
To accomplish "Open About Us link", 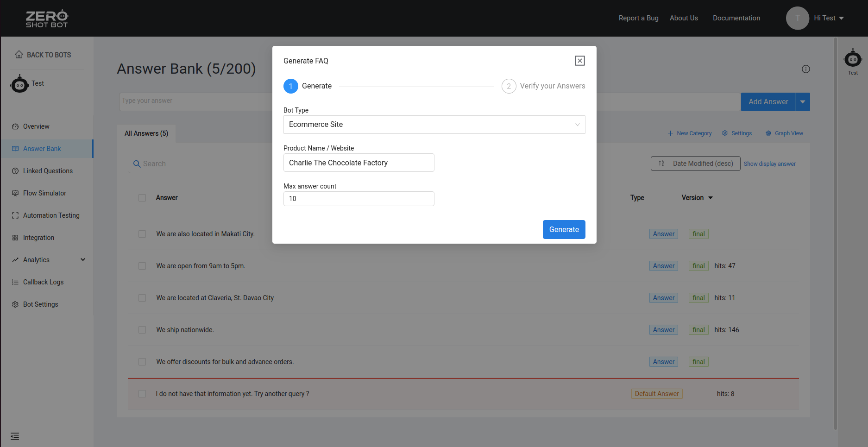I will click(x=684, y=18).
